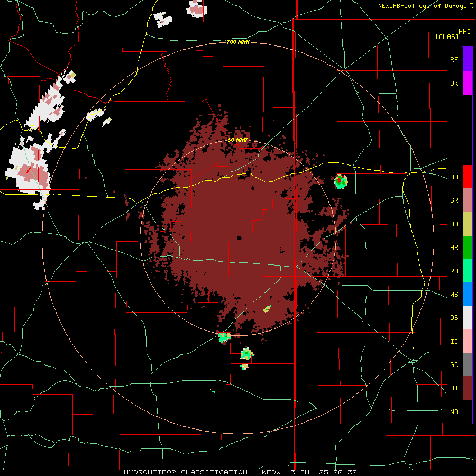Click the BI legend label
Screen dimensions: 476x476
454,388
